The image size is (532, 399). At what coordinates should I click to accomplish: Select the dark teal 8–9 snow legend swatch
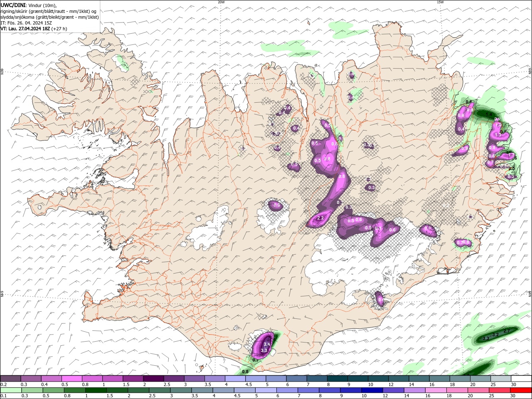[x=337, y=379]
